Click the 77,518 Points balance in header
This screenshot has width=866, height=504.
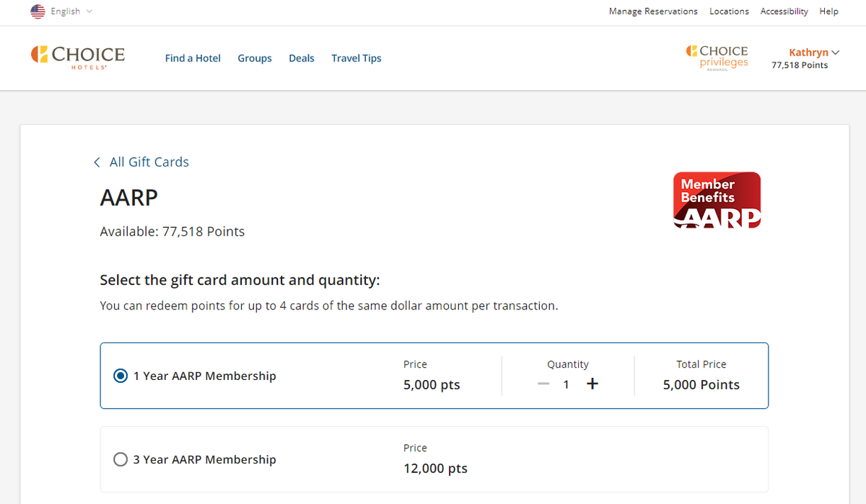[x=800, y=66]
